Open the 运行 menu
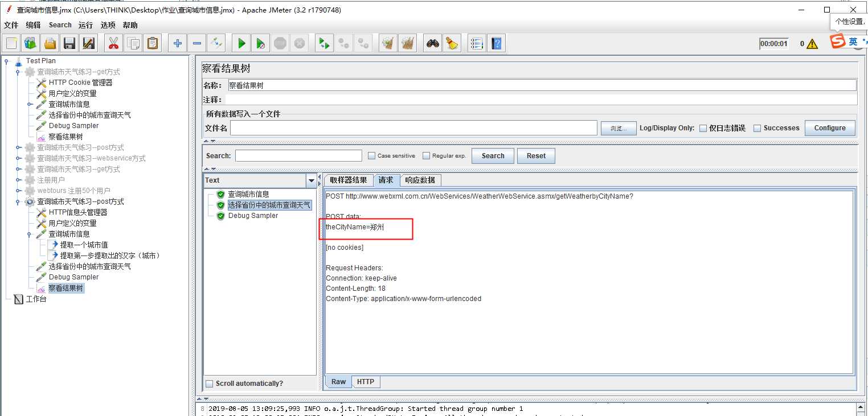The height and width of the screenshot is (416, 868). [x=86, y=25]
